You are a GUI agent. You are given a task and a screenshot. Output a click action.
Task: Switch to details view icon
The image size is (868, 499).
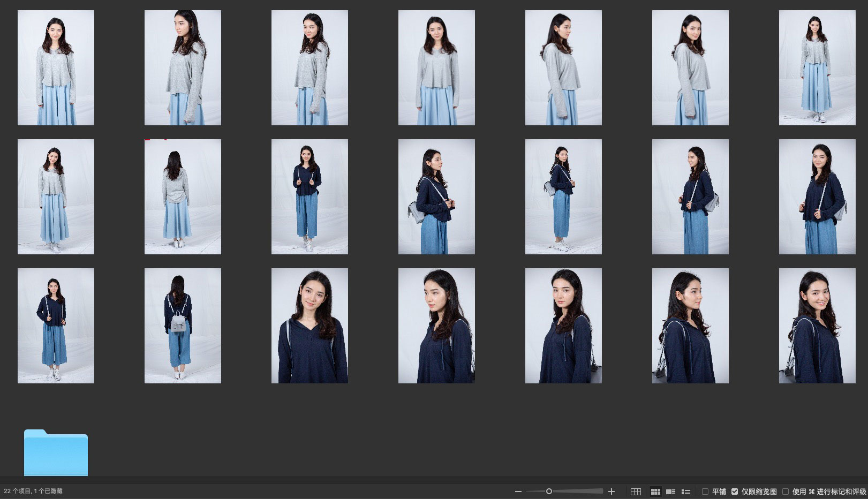coord(670,492)
